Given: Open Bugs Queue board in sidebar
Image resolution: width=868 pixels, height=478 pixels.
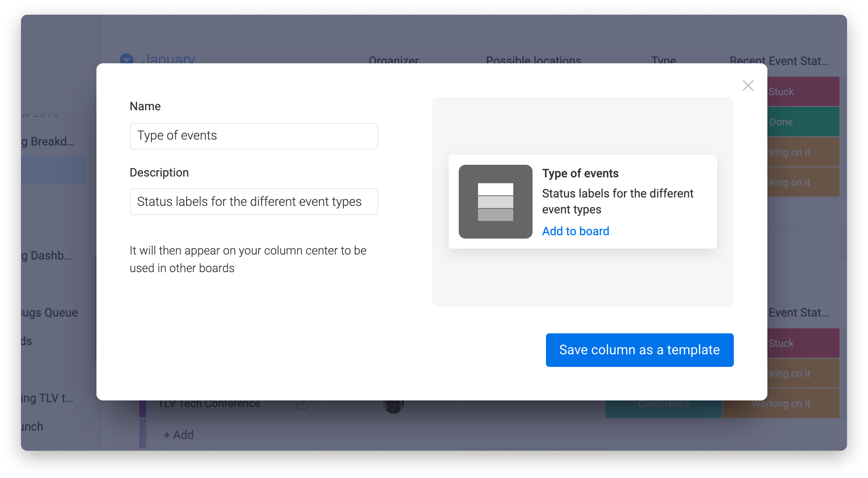Looking at the screenshot, I should click(x=49, y=313).
